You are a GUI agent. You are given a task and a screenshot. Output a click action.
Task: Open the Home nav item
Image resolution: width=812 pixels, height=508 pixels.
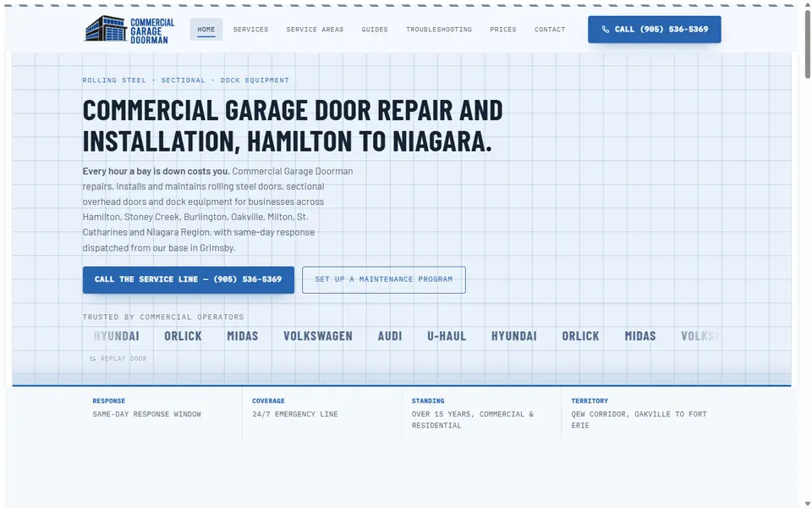tap(206, 30)
